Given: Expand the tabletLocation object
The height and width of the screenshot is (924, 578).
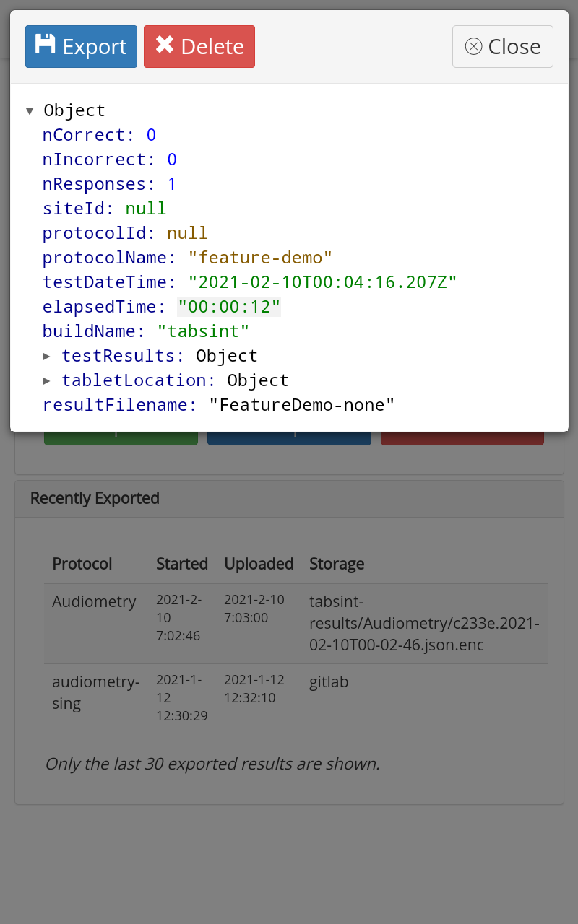Looking at the screenshot, I should coord(46,380).
